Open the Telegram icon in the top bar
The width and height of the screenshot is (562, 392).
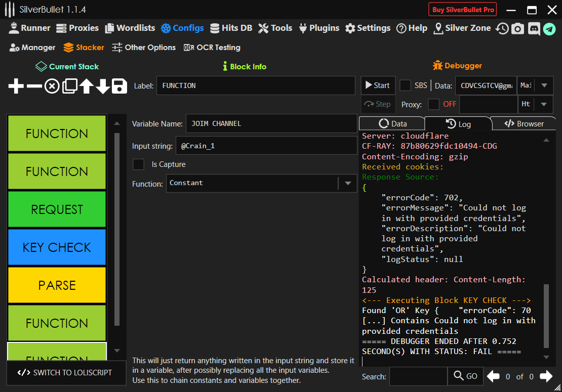(x=549, y=29)
